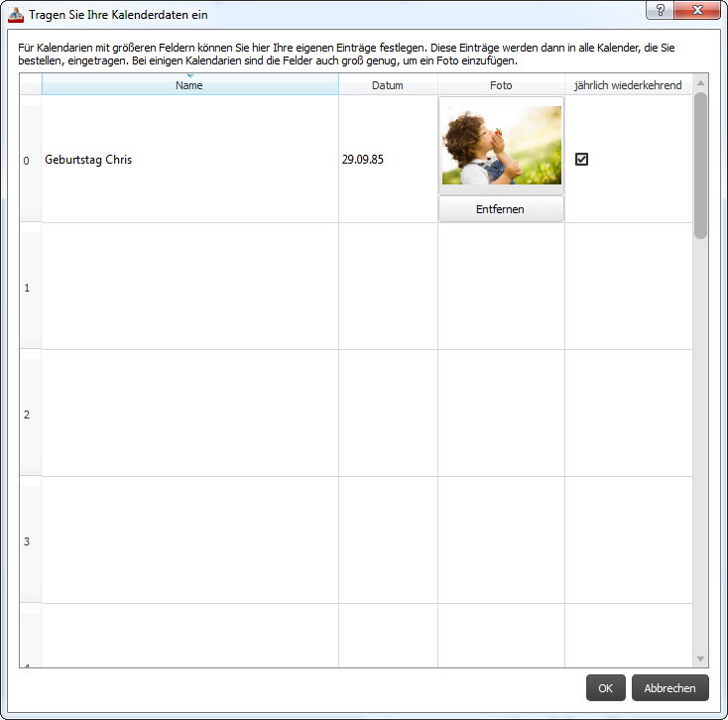Screen dimensions: 728x720
Task: Cancel with the Abbrechen button
Action: pos(669,688)
